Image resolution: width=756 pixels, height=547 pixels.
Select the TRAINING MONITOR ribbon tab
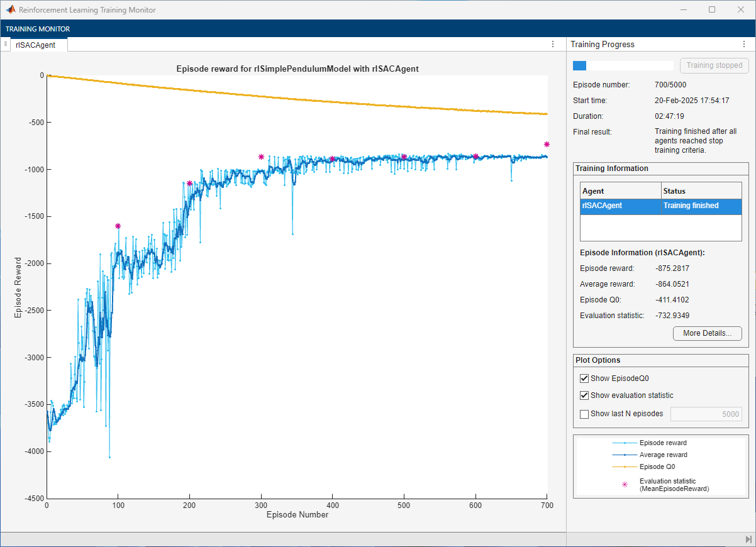click(38, 29)
